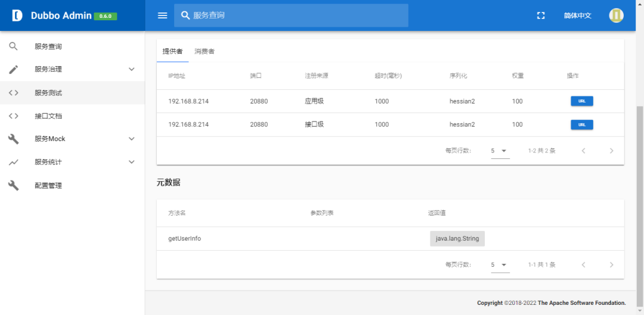Go to next page in 元数据 table
The height and width of the screenshot is (315, 644).
[612, 264]
